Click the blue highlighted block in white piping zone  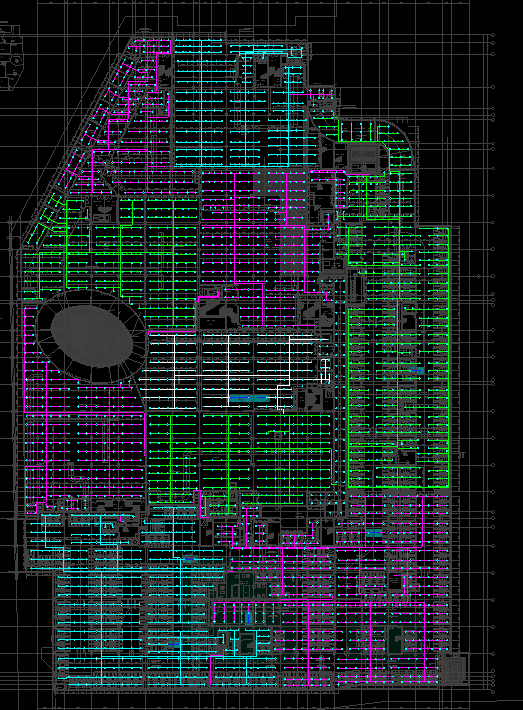[249, 399]
